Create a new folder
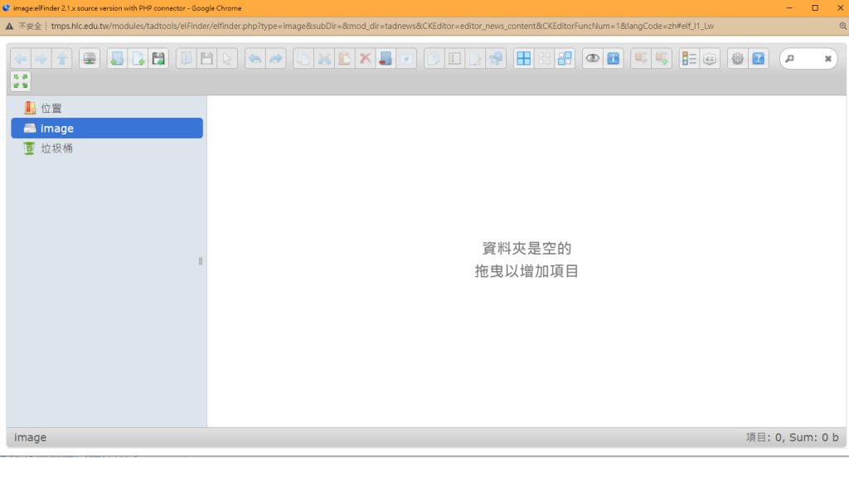 [x=116, y=59]
